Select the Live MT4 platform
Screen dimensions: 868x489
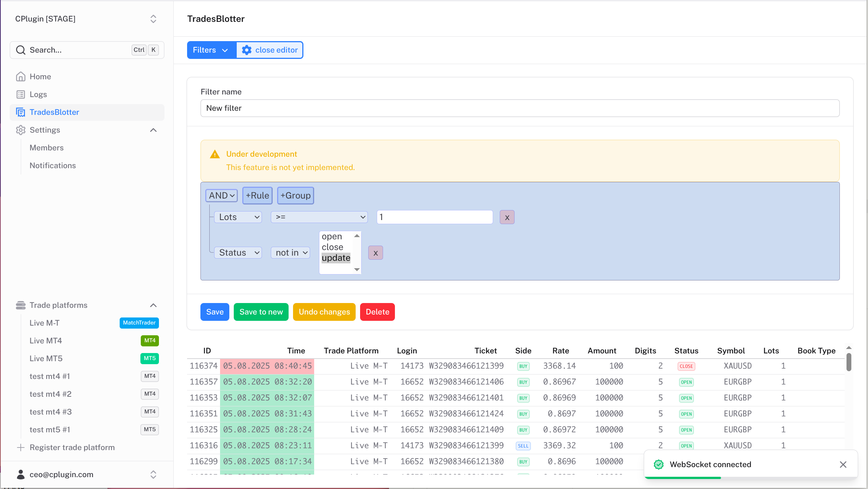[x=46, y=341]
